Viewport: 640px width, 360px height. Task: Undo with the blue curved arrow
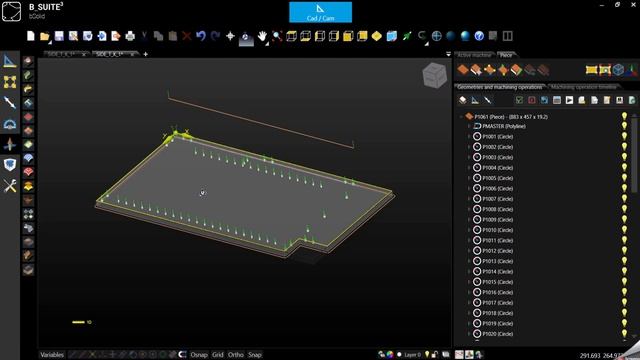(x=201, y=36)
